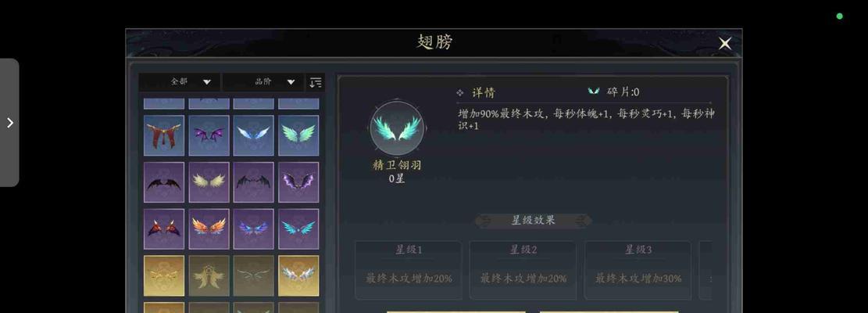The width and height of the screenshot is (868, 313).
Task: Select the purple bat wings on blue tile
Action: (x=209, y=135)
